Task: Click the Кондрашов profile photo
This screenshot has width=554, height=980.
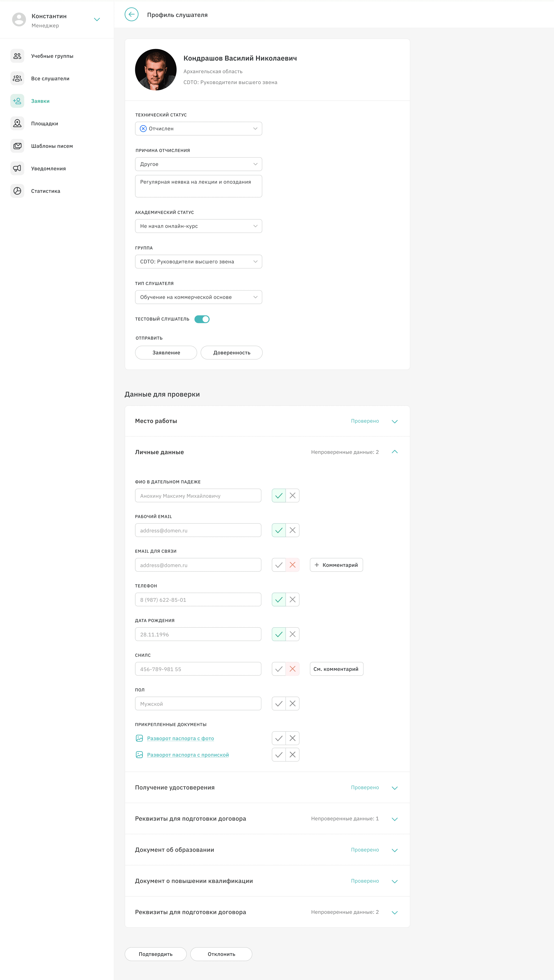Action: (x=156, y=70)
